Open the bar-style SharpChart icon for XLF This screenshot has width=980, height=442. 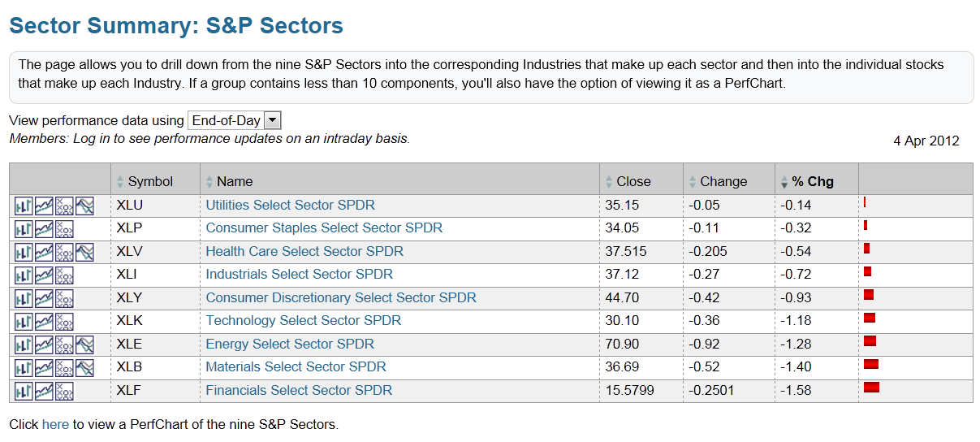[x=24, y=391]
